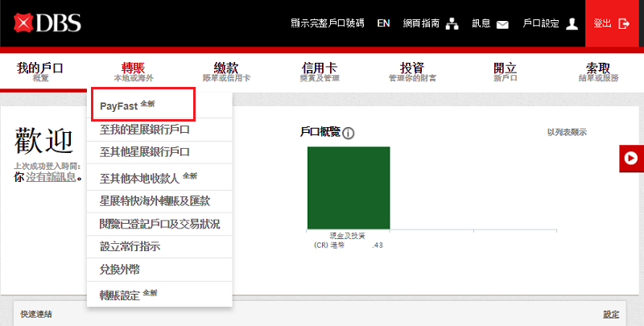Click the green account overview bar
Screen dimensions: 644x326
349,187
